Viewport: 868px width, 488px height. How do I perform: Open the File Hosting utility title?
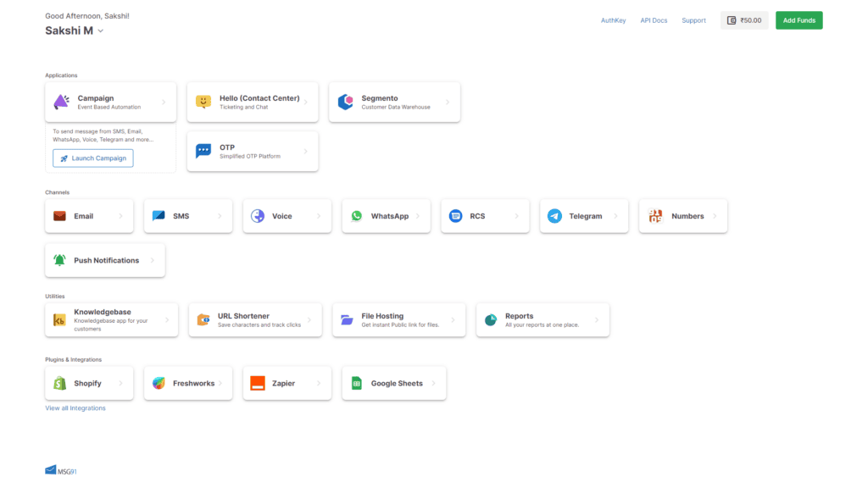[x=382, y=316]
